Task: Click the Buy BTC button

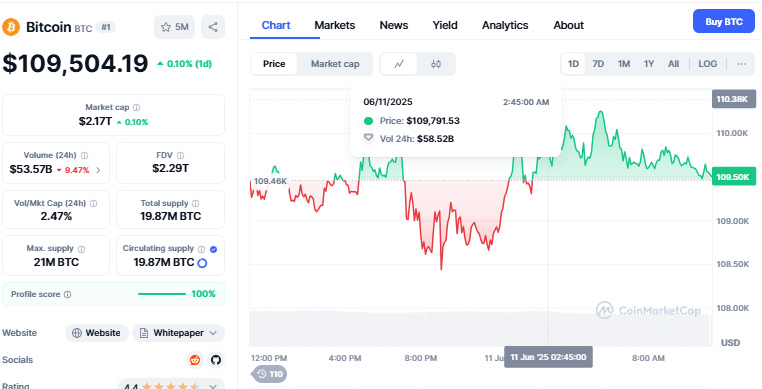Action: click(x=724, y=21)
